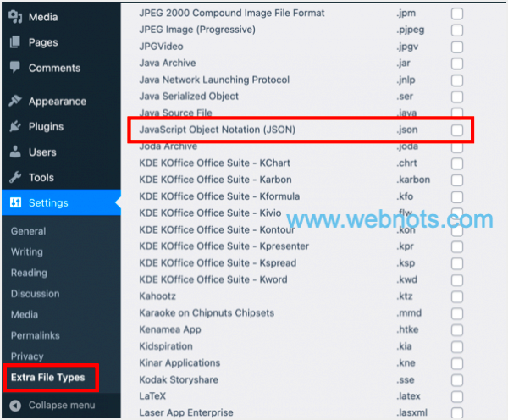The width and height of the screenshot is (508, 420).
Task: Go to Privacy settings submenu
Action: click(x=27, y=356)
